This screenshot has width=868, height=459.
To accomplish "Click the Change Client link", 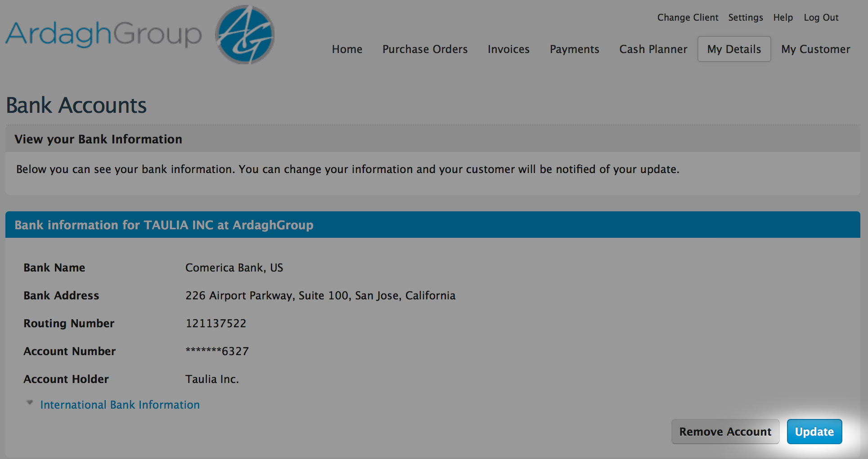I will pyautogui.click(x=688, y=18).
